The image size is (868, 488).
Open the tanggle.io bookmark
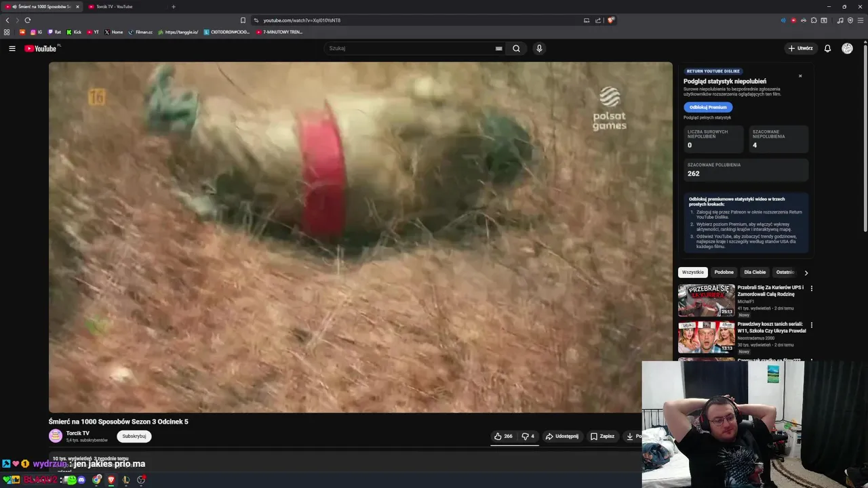pyautogui.click(x=178, y=32)
